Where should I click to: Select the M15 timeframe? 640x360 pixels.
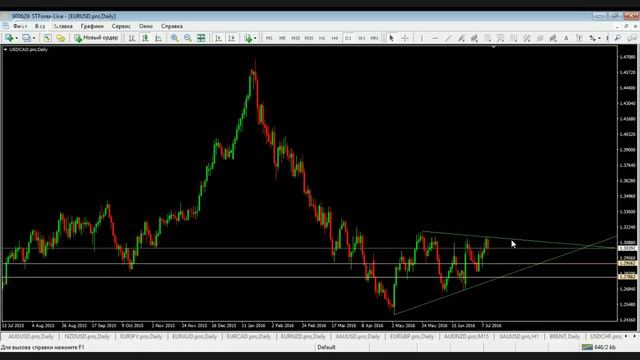[x=296, y=38]
